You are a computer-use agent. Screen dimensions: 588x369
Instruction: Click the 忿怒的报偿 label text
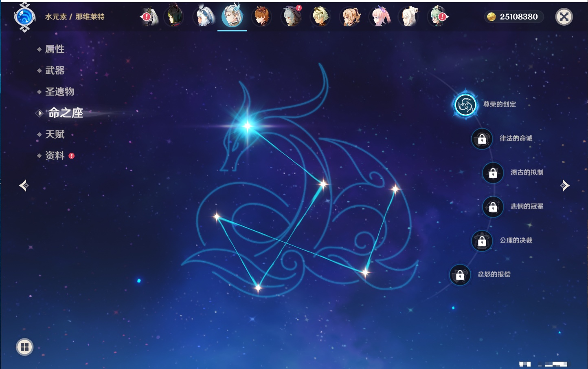point(494,274)
